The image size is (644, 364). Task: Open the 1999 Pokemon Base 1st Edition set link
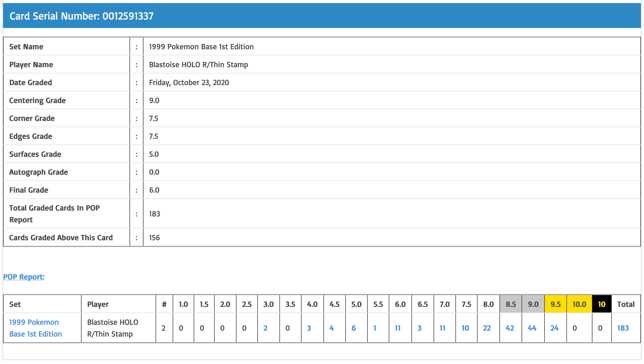point(36,328)
